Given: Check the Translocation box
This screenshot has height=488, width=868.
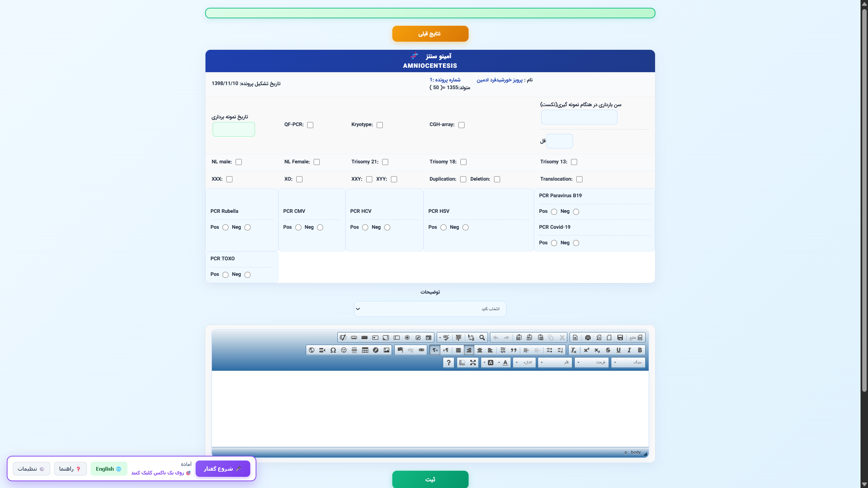Looking at the screenshot, I should tap(579, 179).
